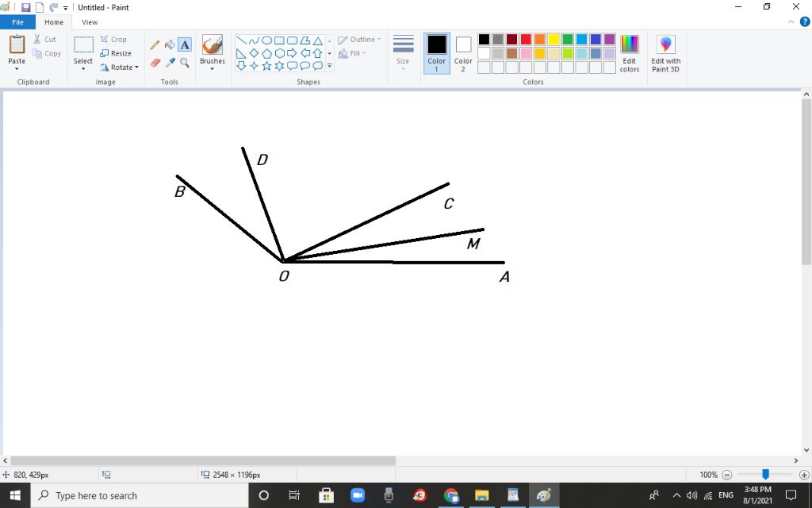Select the Magnifier tool
Image resolution: width=812 pixels, height=508 pixels.
tap(185, 63)
